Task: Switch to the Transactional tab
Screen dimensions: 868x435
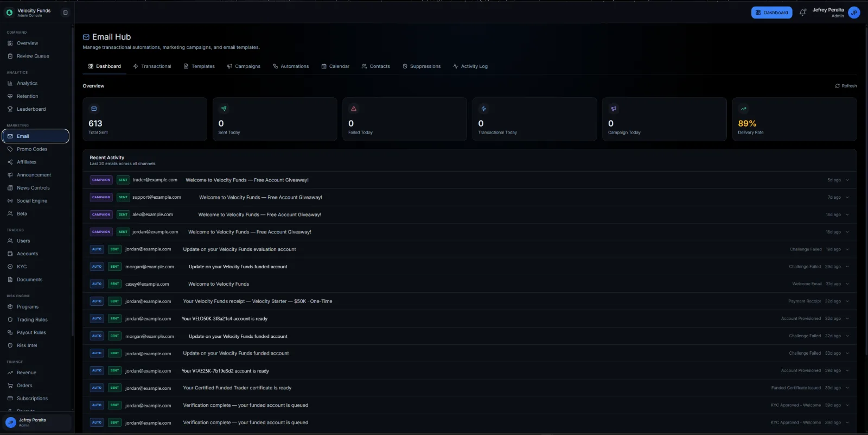Action: point(152,66)
